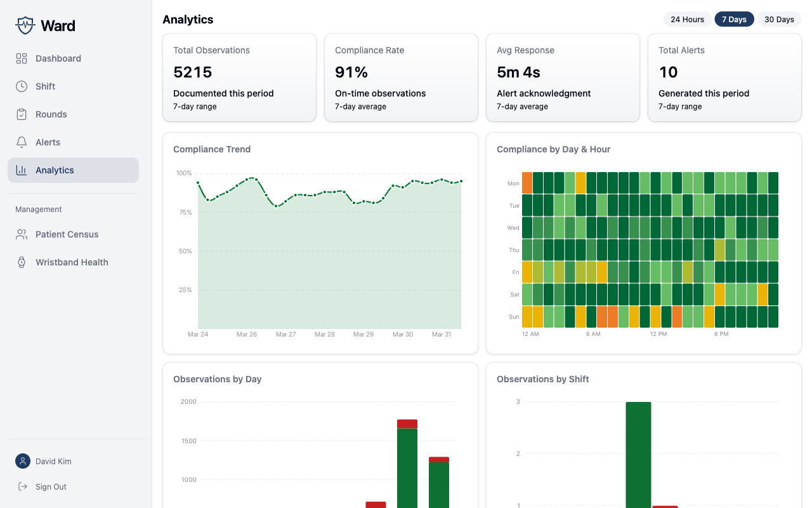Image resolution: width=812 pixels, height=508 pixels.
Task: Open the Dashboard page
Action: pos(73,58)
